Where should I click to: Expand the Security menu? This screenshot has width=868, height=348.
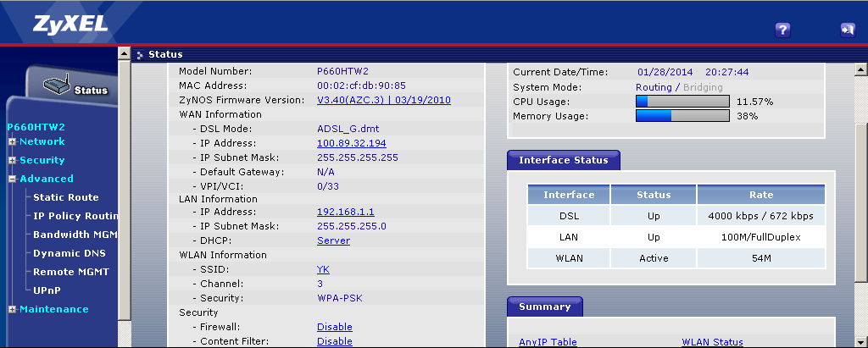click(x=12, y=160)
